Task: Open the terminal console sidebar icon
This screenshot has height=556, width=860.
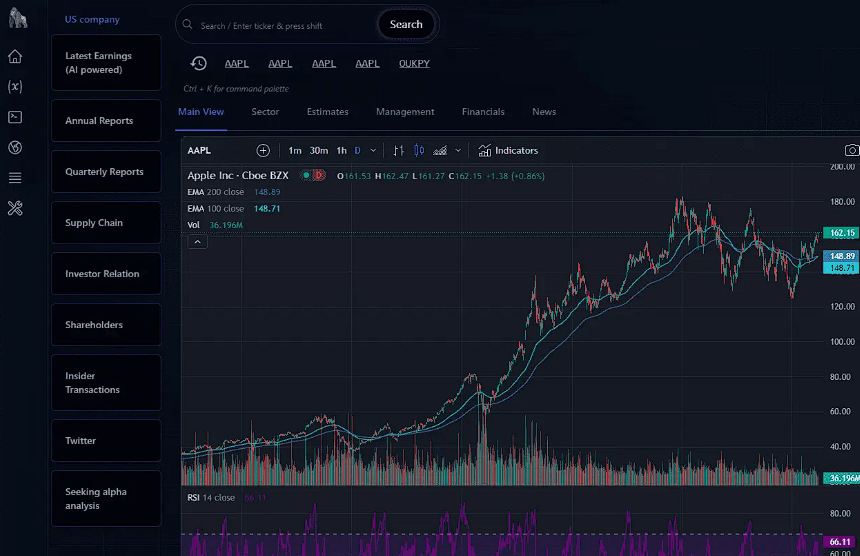Action: tap(15, 117)
